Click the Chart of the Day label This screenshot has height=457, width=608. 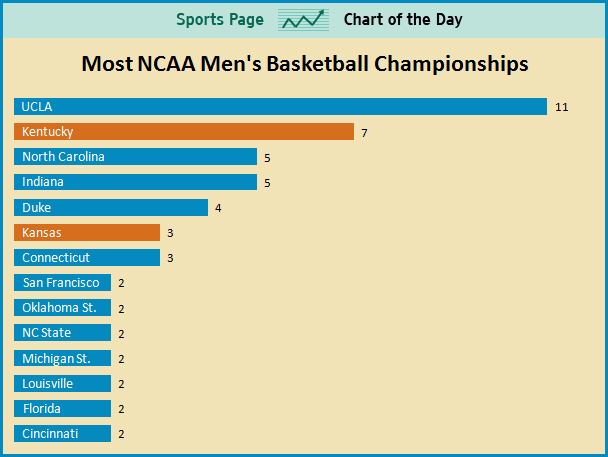pyautogui.click(x=403, y=19)
